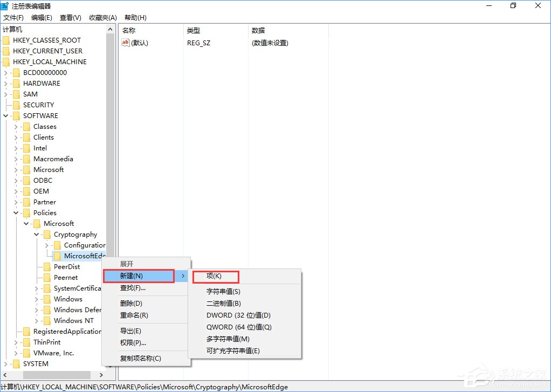Click the Registry Editor title-bar icon
Image resolution: width=551 pixels, height=392 pixels.
[x=5, y=5]
